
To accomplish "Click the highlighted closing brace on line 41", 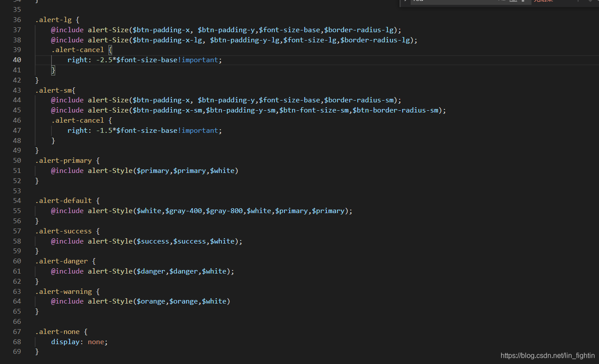I will point(53,70).
